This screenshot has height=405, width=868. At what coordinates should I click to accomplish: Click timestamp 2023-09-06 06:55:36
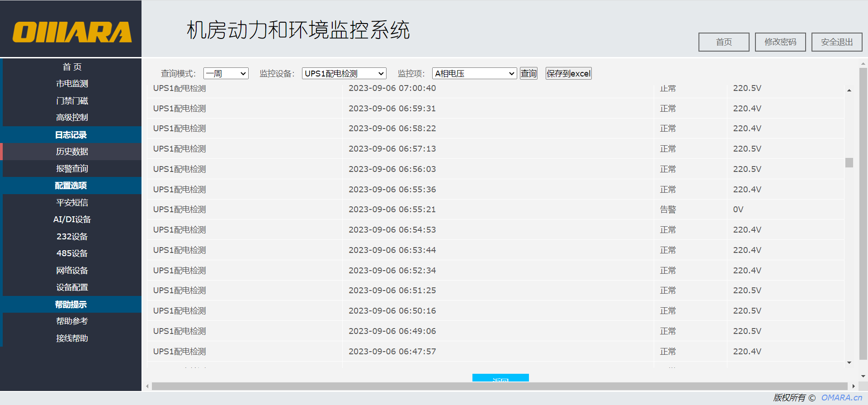pos(392,190)
